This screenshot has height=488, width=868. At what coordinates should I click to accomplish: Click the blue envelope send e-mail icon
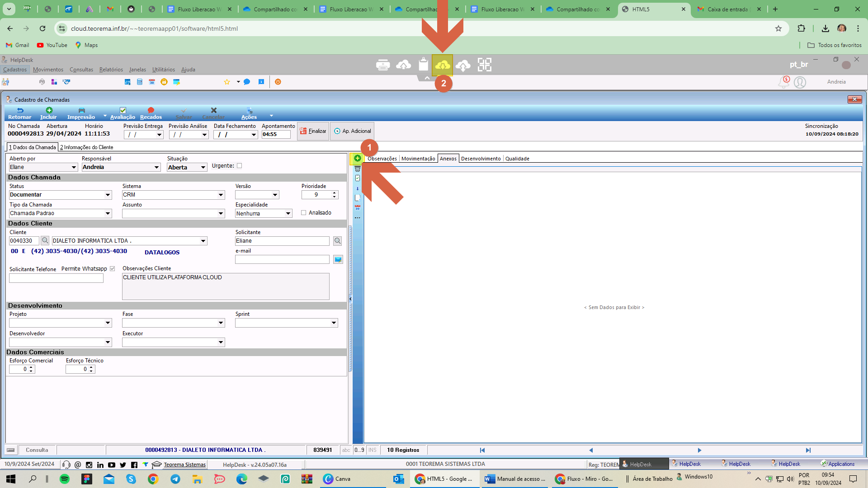tap(338, 259)
